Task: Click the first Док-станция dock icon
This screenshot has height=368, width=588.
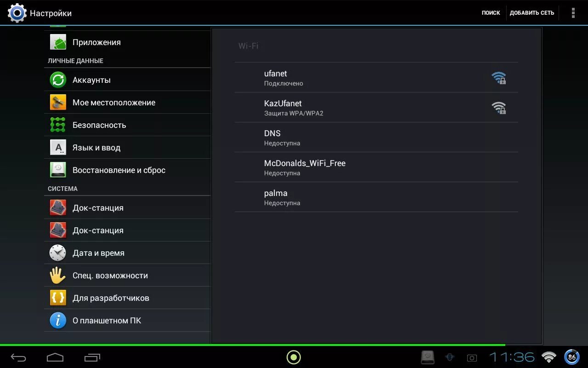Action: (x=58, y=208)
